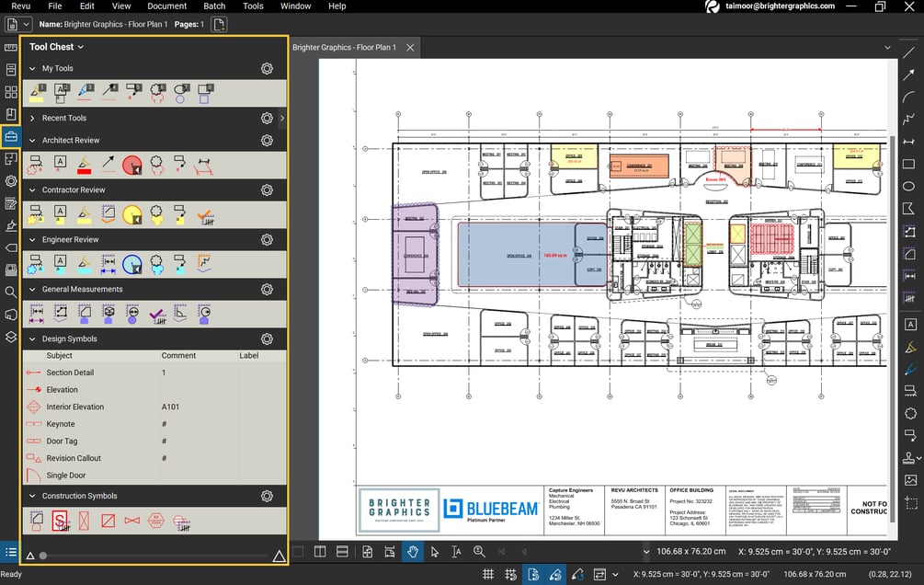Viewport: 924px width, 585px height.
Task: Select the Pan tool in the bottom toolbar
Action: coord(412,554)
